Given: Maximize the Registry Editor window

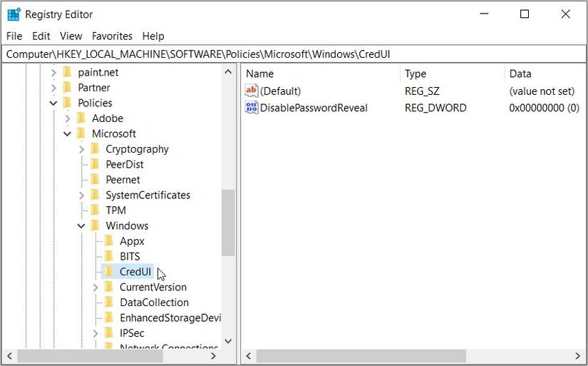Looking at the screenshot, I should [525, 14].
